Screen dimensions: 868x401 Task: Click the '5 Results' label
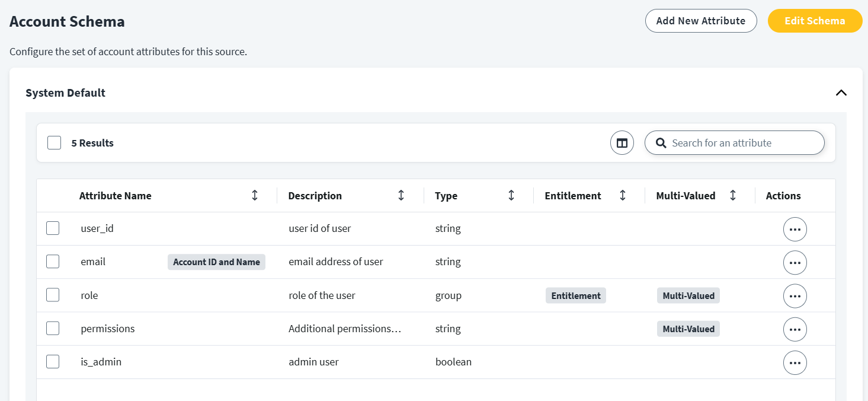(92, 143)
